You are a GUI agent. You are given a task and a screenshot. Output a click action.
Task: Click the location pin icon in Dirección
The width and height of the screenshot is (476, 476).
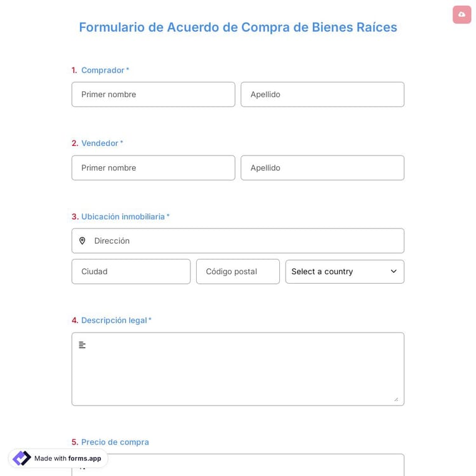[x=82, y=241]
